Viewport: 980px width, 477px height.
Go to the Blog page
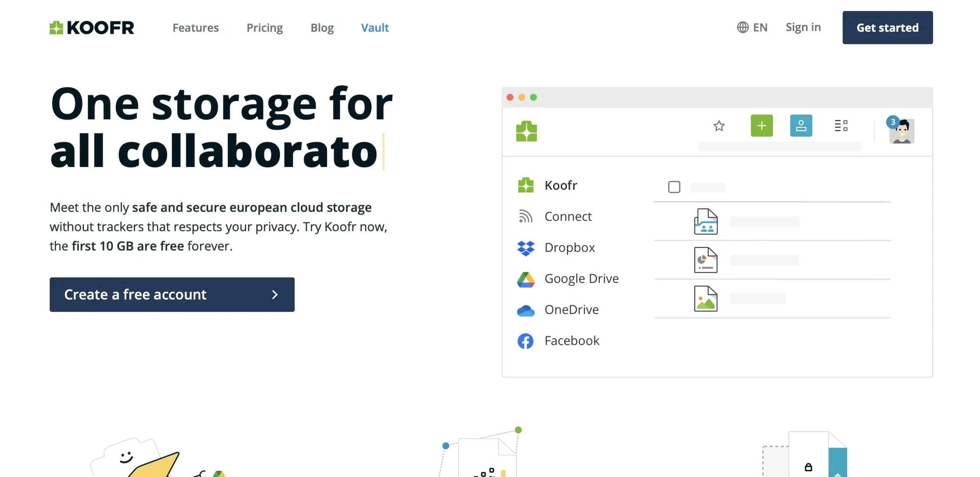[x=322, y=28]
